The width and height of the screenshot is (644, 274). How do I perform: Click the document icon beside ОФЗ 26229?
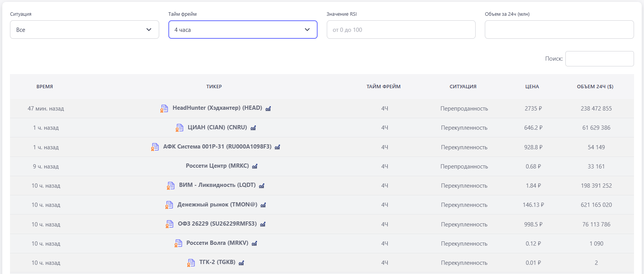(x=170, y=224)
